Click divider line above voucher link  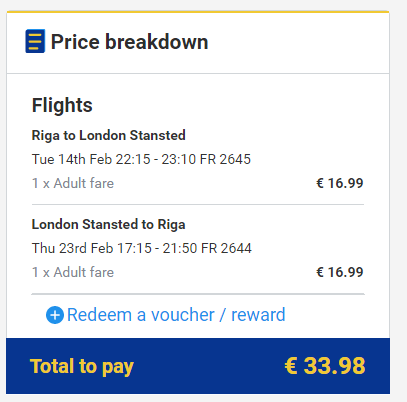coord(198,294)
